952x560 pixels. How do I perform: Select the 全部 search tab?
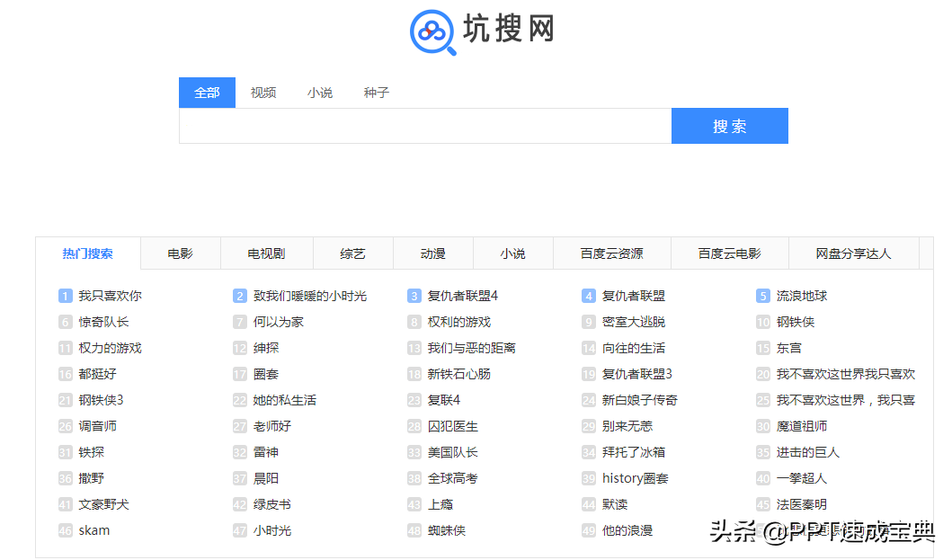coord(207,93)
